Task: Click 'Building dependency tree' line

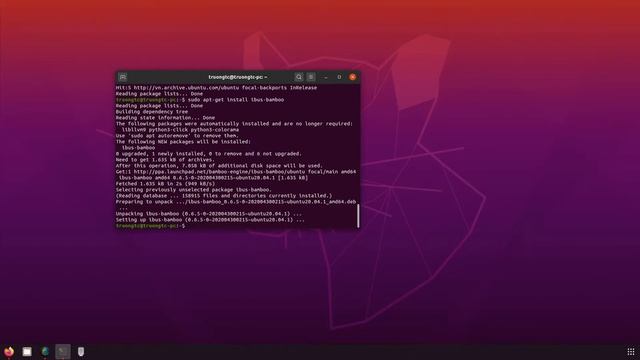Action: point(152,111)
